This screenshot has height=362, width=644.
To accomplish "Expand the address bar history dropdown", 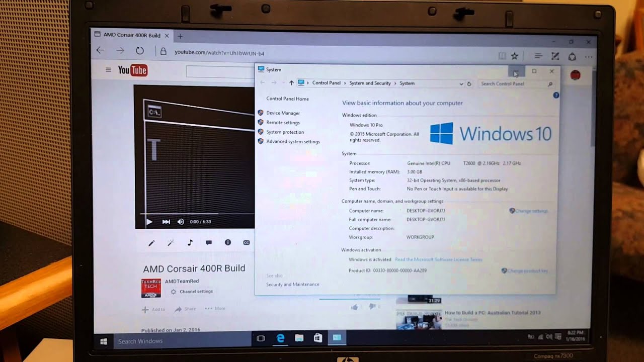I will click(x=461, y=84).
